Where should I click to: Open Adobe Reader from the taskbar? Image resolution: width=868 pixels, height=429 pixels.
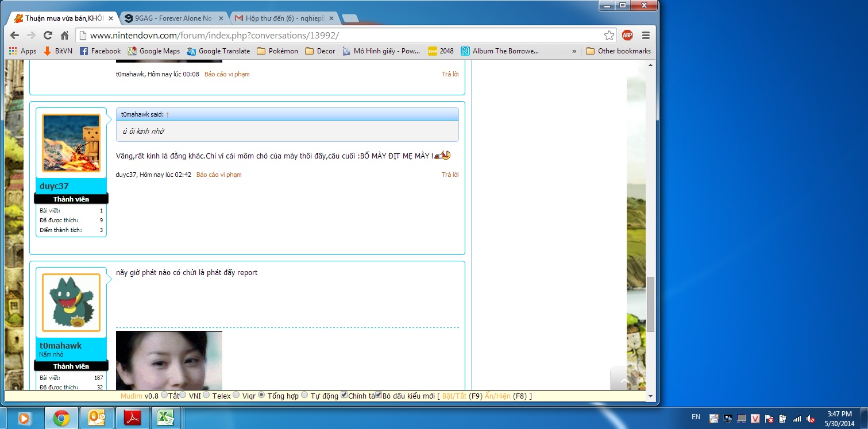pos(133,418)
